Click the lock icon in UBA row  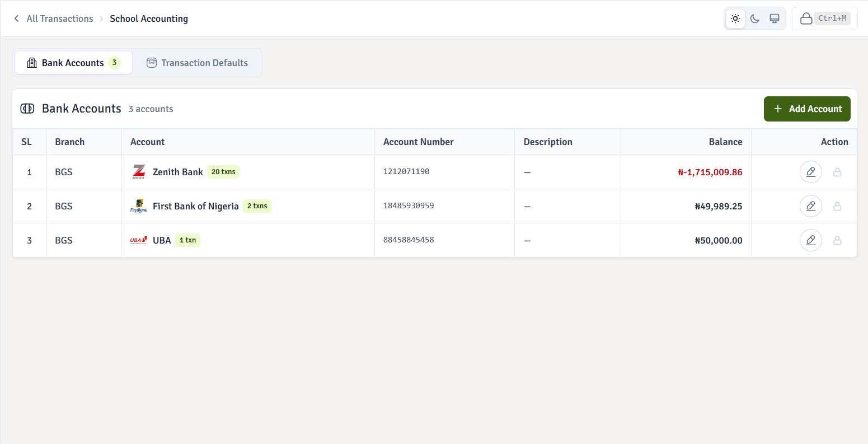coord(837,240)
